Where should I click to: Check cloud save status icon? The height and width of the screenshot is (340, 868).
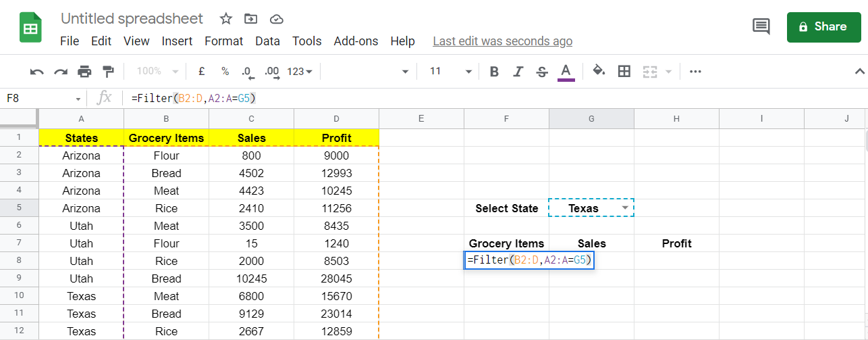click(x=275, y=19)
